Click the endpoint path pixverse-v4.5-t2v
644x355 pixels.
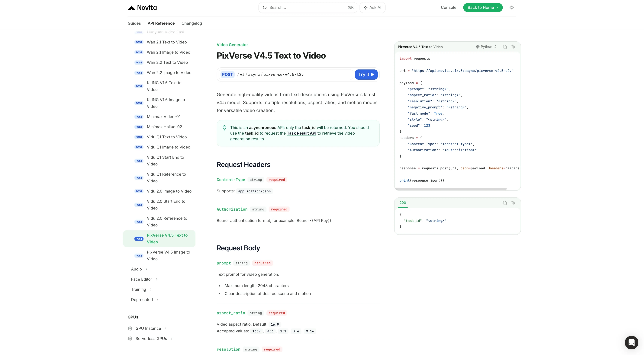pyautogui.click(x=284, y=75)
